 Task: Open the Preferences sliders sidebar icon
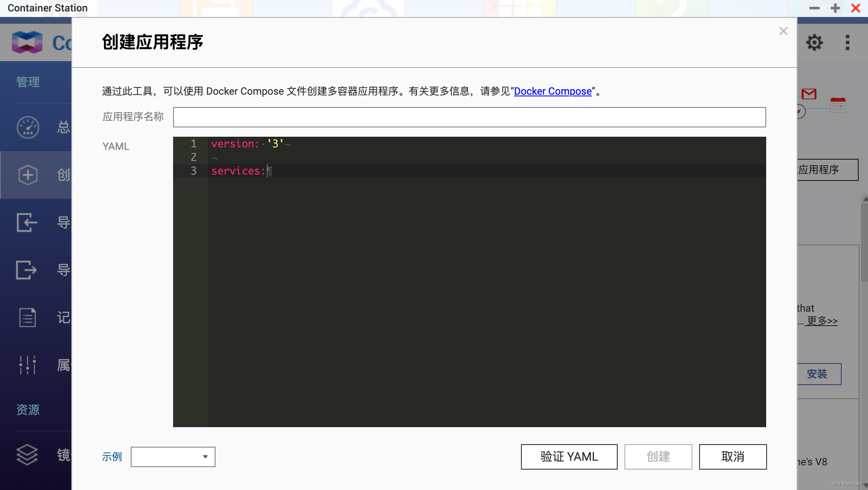coord(28,365)
